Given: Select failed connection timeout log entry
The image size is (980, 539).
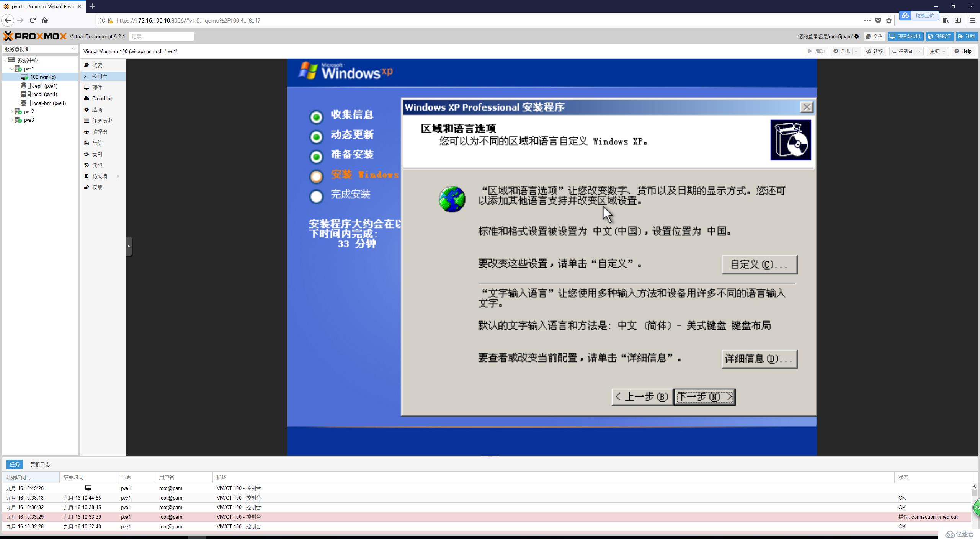Looking at the screenshot, I should point(489,517).
